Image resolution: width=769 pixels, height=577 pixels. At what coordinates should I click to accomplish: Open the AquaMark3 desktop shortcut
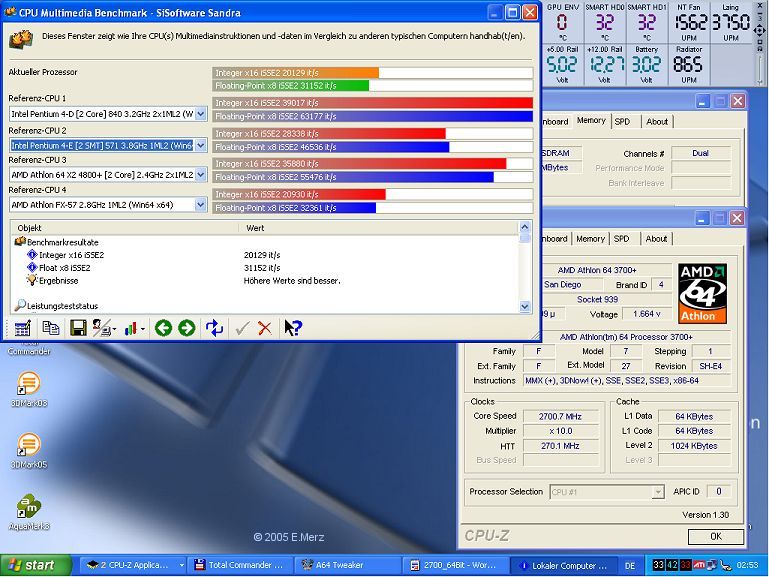28,512
